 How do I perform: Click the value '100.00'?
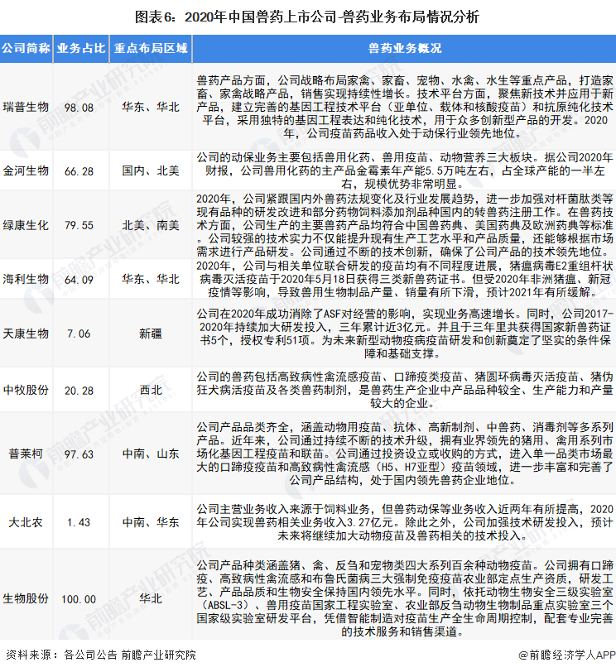pyautogui.click(x=79, y=598)
